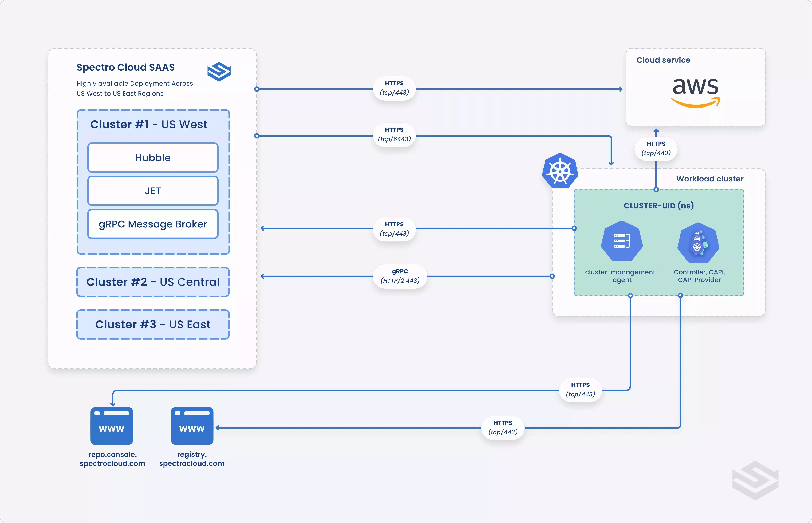Toggle the Cluster #2 - US Central box
Image resolution: width=812 pixels, height=523 pixels.
pos(153,282)
